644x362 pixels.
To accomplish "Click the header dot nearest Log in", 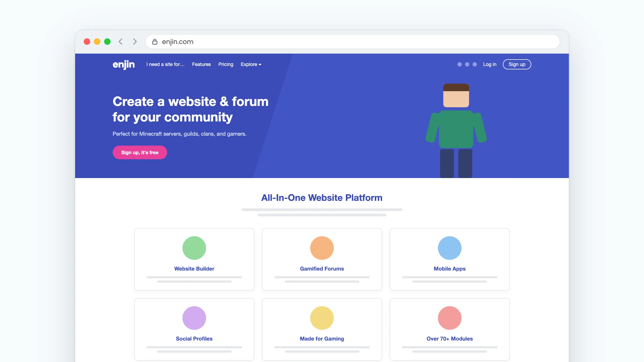I will tap(475, 64).
